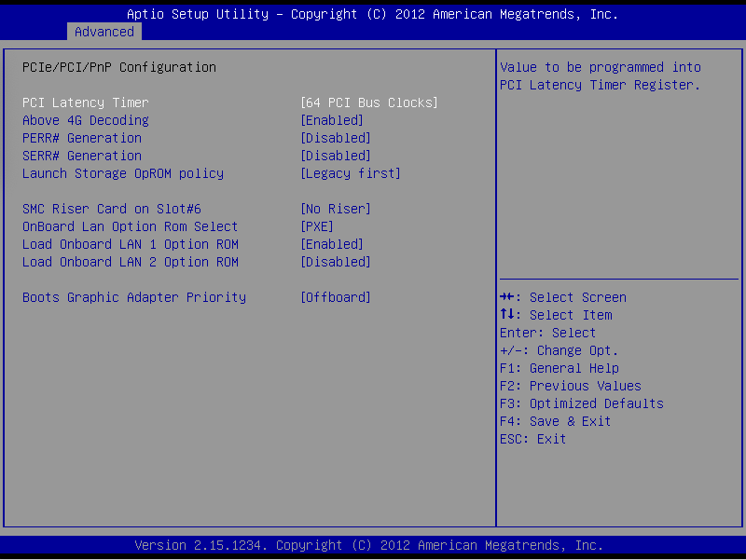The height and width of the screenshot is (560, 746).
Task: Change the PXE option ROM value
Action: click(x=316, y=226)
